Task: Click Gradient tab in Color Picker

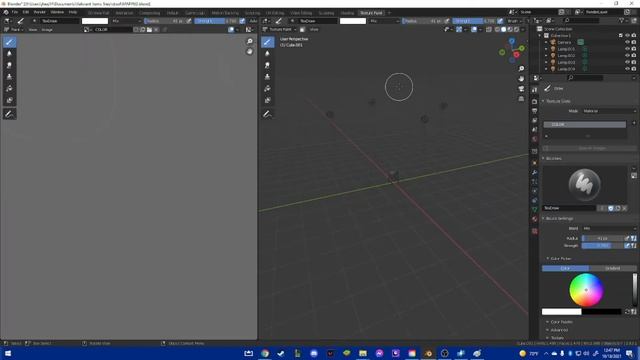Action: point(613,268)
